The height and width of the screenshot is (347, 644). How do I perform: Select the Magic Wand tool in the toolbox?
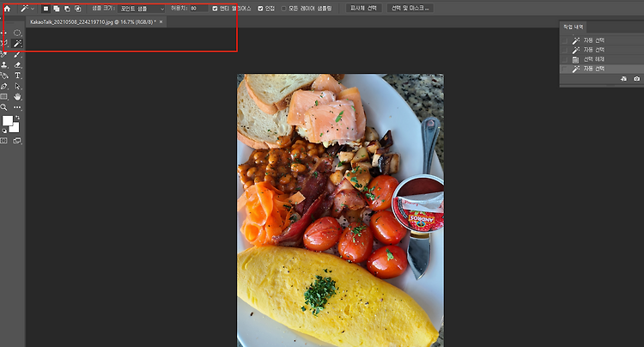(18, 44)
